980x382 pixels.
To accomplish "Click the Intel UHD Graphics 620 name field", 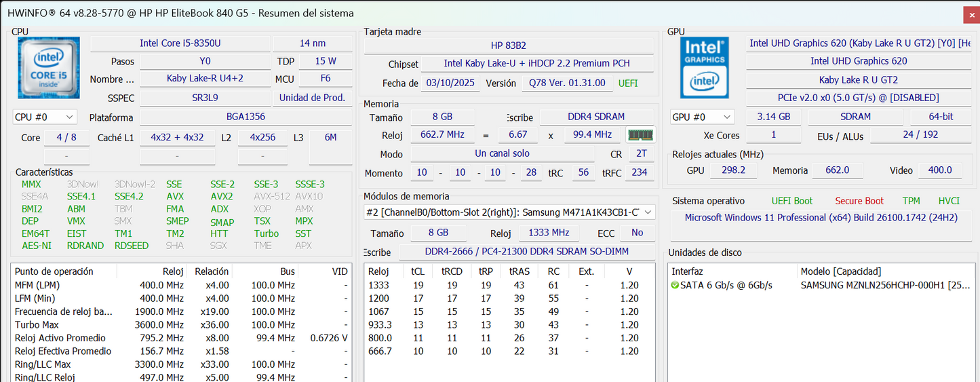I will pyautogui.click(x=858, y=61).
